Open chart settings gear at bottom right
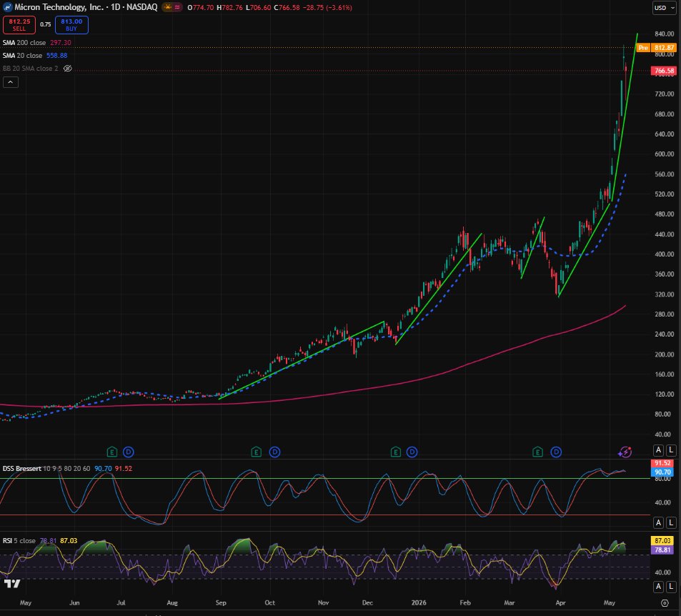 [x=665, y=602]
